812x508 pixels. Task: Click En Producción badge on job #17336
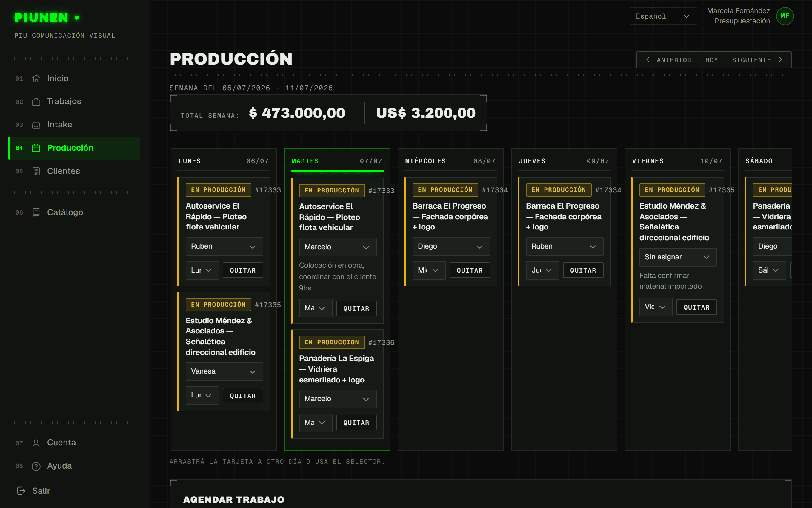[x=332, y=342]
